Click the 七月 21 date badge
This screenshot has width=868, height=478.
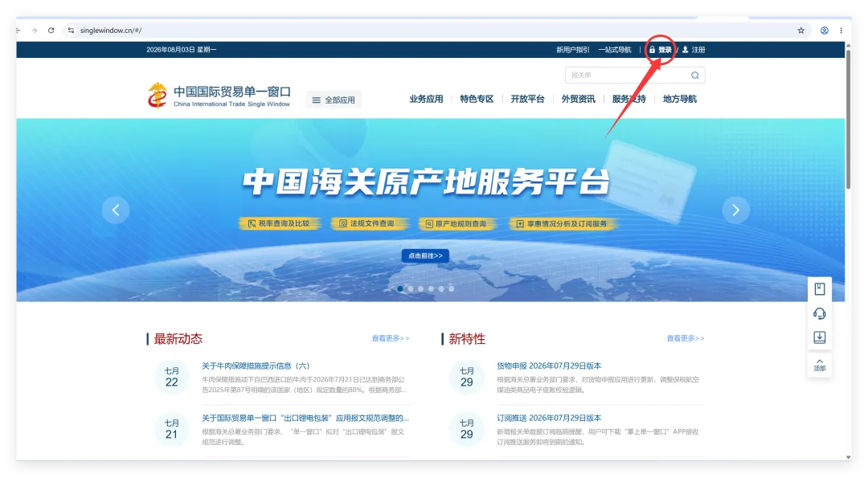[172, 429]
